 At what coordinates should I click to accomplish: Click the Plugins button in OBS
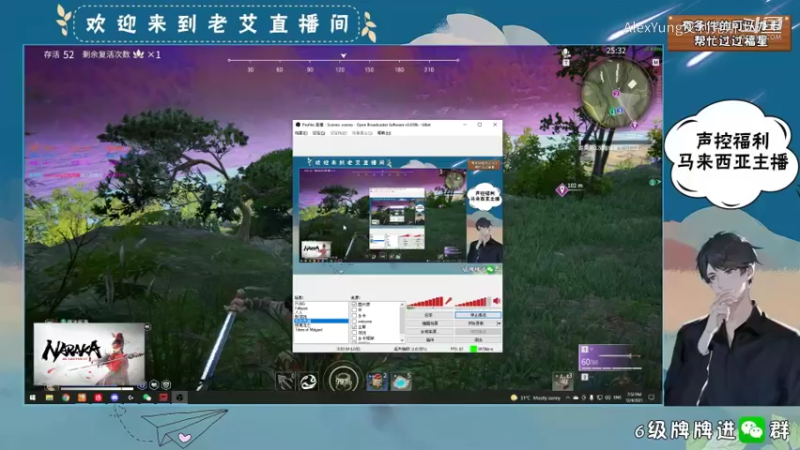430,340
